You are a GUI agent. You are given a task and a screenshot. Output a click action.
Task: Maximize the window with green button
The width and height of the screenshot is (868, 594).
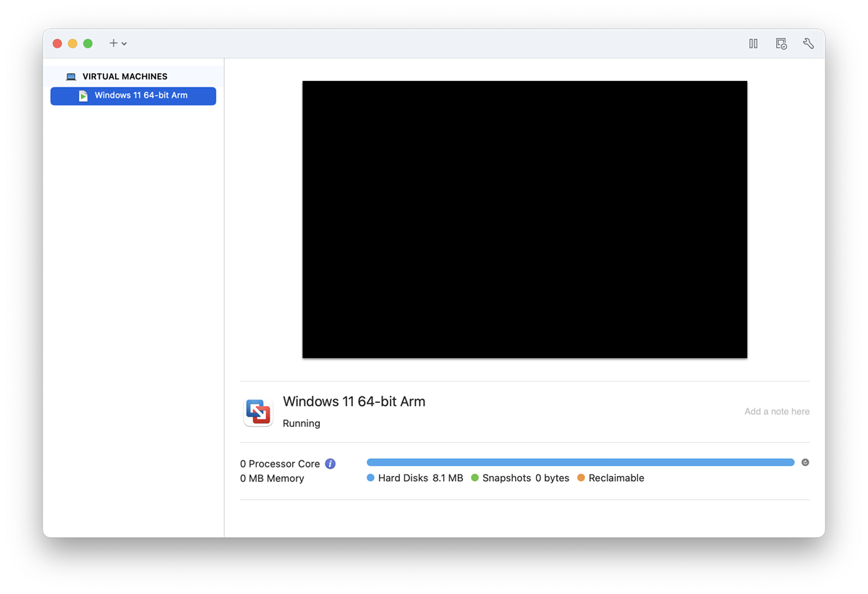pyautogui.click(x=88, y=43)
